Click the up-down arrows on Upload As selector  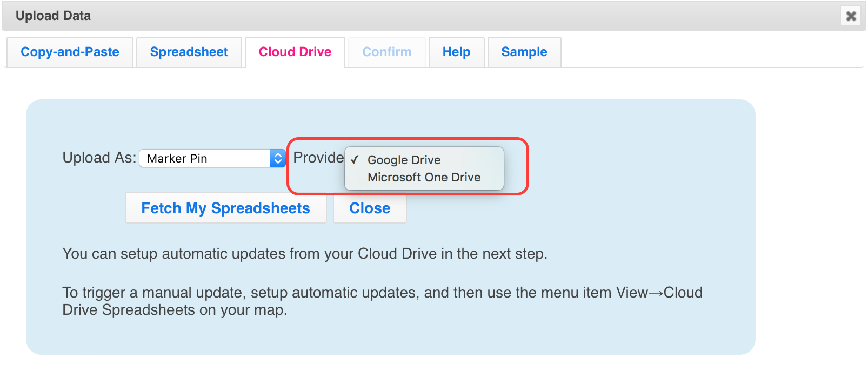click(x=278, y=158)
